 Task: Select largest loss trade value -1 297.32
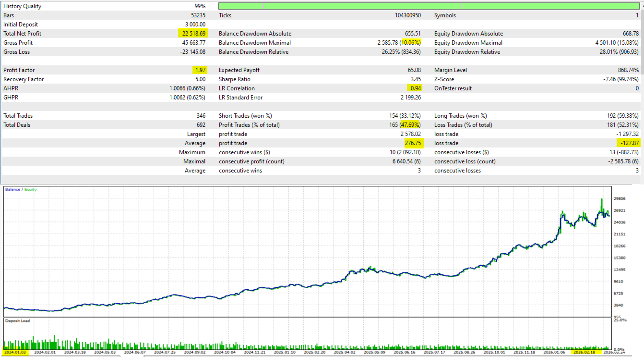(628, 134)
